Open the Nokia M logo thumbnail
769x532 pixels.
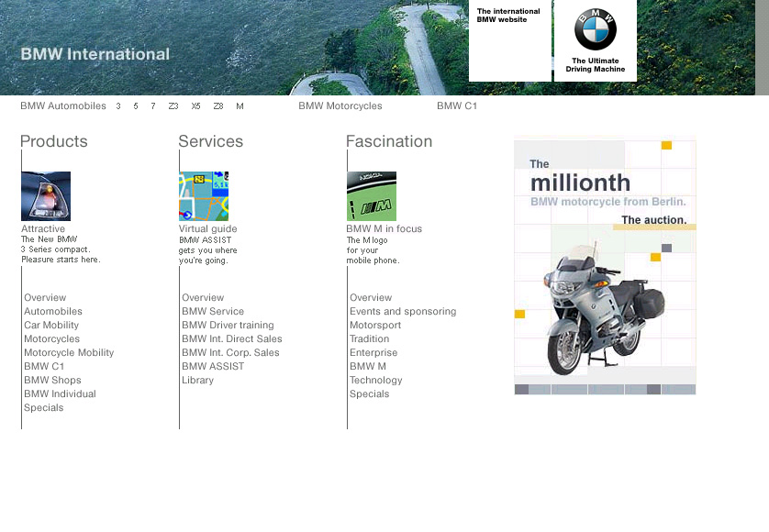[372, 196]
